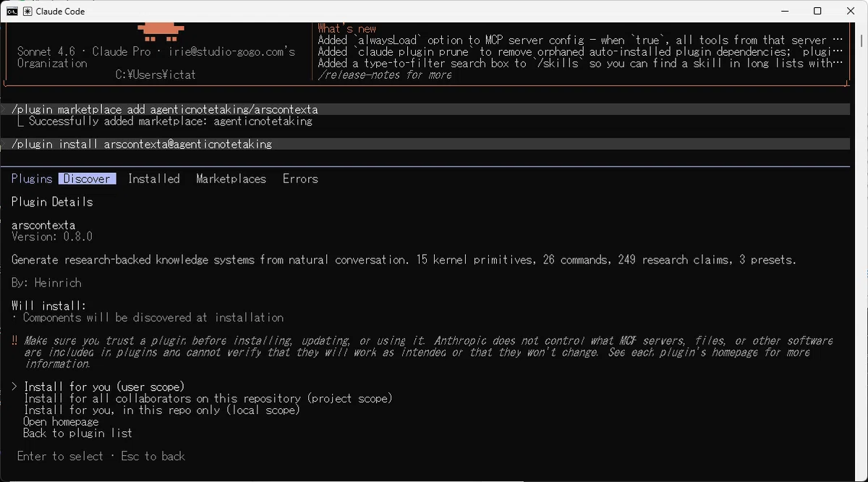Select the Open homepage option
The image size is (868, 482).
pyautogui.click(x=61, y=421)
